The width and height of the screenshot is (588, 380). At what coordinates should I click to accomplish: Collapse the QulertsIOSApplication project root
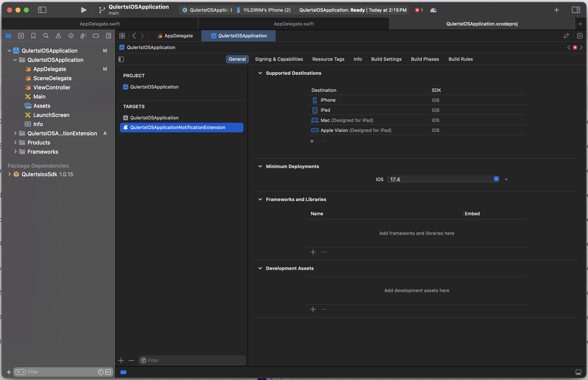pos(9,51)
